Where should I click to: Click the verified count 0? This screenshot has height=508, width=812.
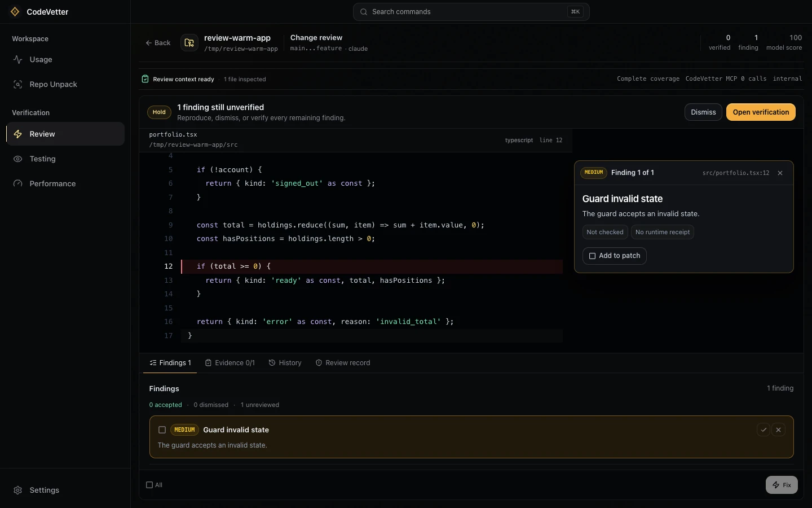728,38
